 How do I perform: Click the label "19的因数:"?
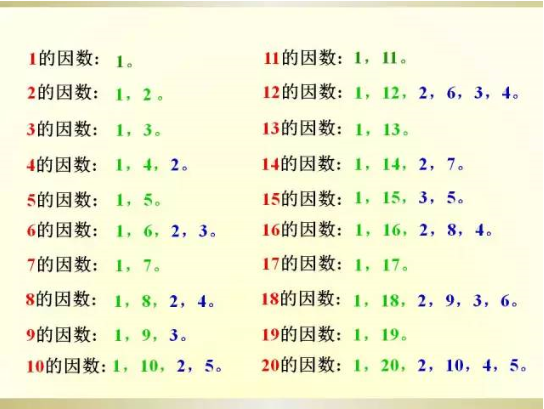pyautogui.click(x=302, y=334)
